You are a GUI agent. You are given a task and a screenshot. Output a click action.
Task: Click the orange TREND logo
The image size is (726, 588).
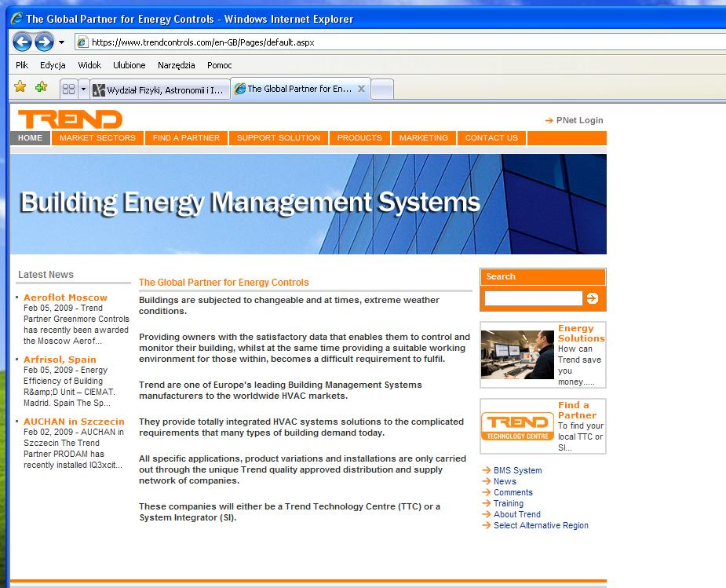(x=70, y=119)
